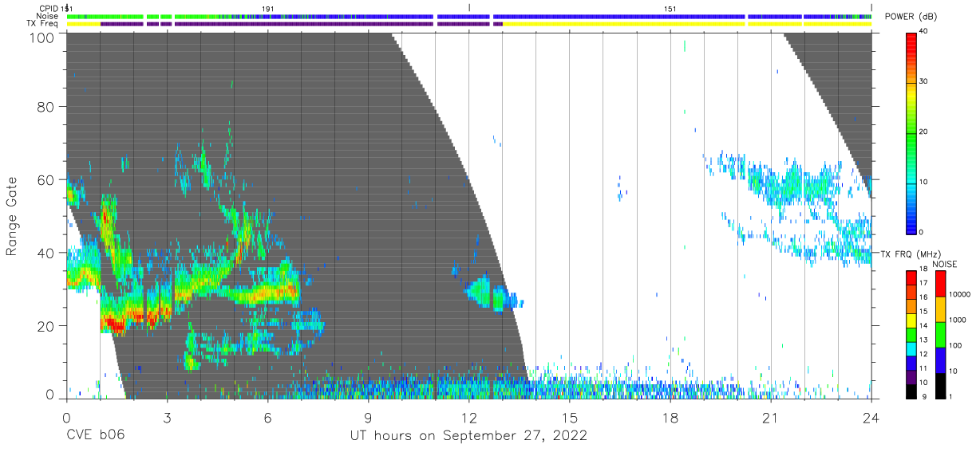Click the 3 tick on UT hours axis
The image size is (980, 452).
(167, 417)
